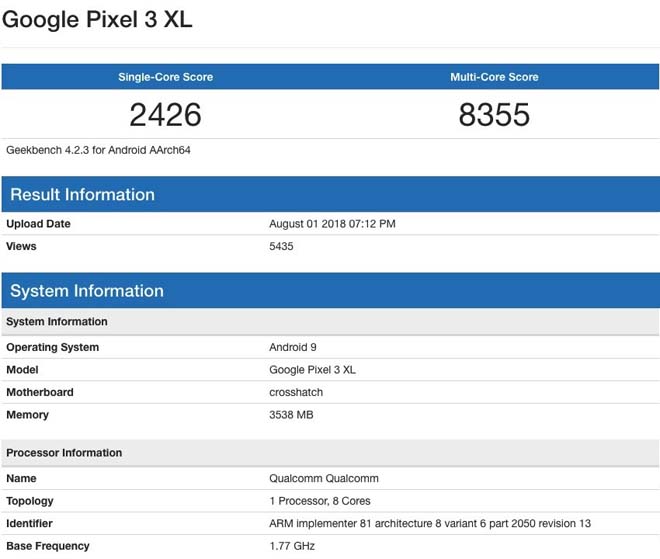
Task: Click the blue System Information section header
Action: pos(87,291)
